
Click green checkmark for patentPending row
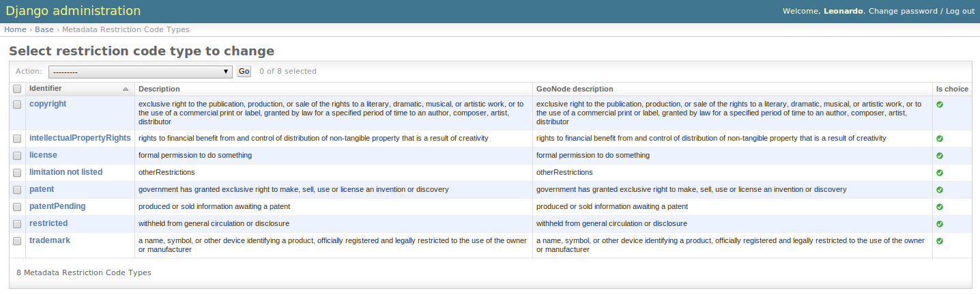click(x=940, y=207)
